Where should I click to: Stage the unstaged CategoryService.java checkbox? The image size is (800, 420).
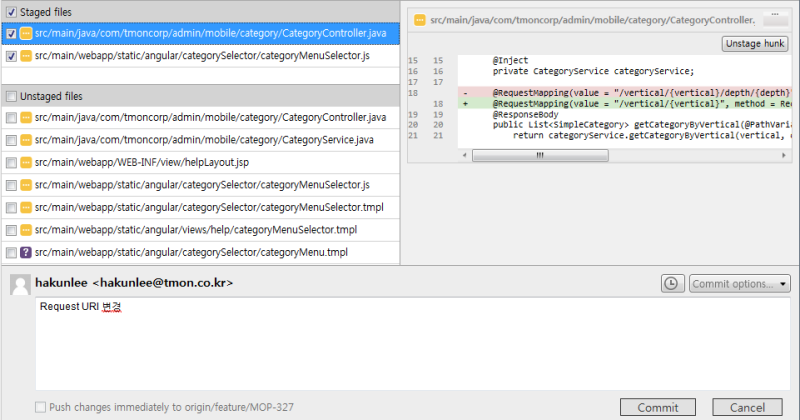(11, 140)
